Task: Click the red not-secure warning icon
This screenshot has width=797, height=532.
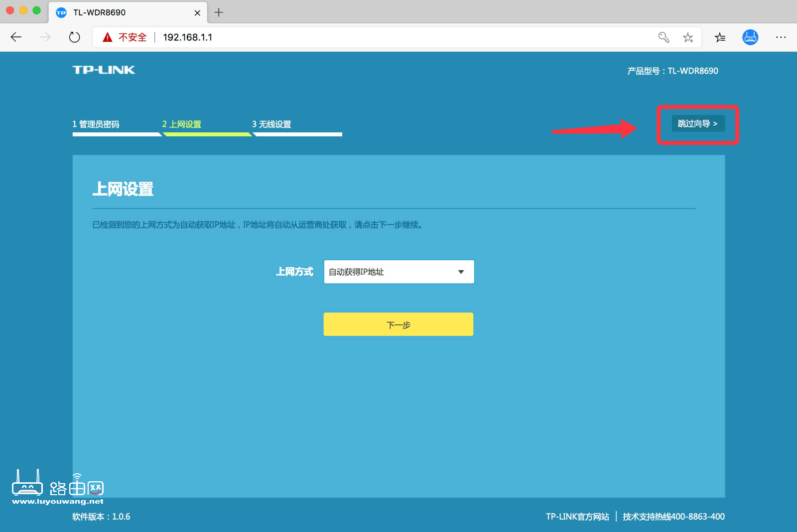Action: (108, 37)
